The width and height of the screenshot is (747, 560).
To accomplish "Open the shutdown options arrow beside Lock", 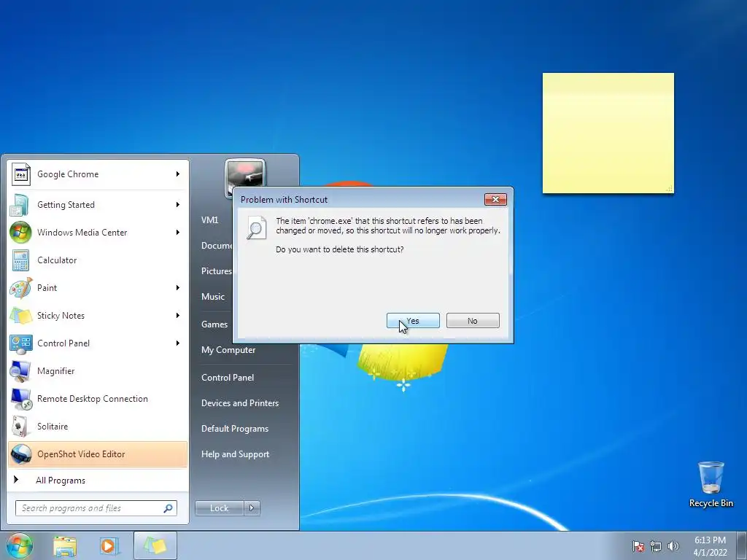I will 252,508.
